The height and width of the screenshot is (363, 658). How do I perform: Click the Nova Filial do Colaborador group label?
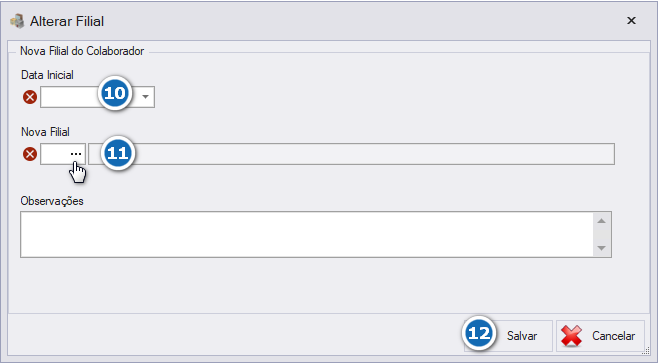82,51
